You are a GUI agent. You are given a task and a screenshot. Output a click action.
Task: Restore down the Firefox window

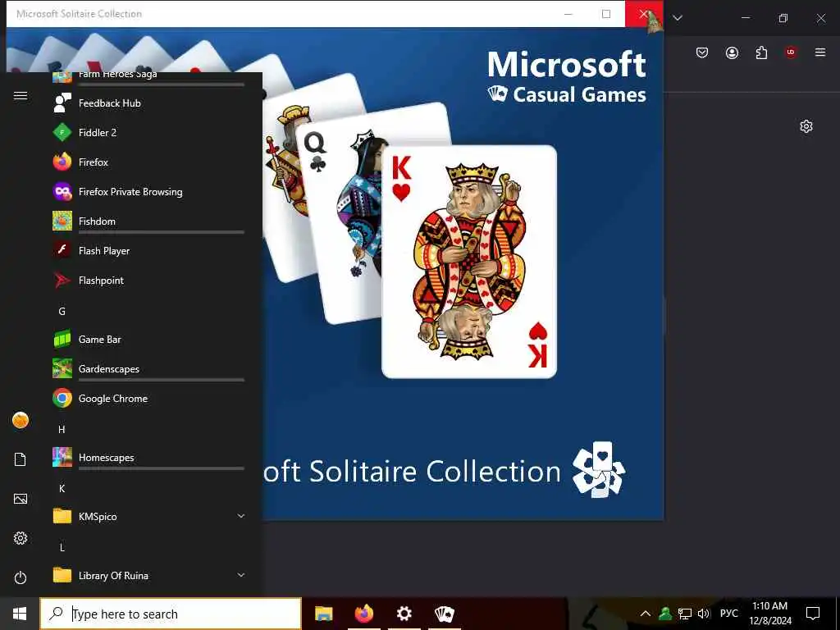coord(783,18)
